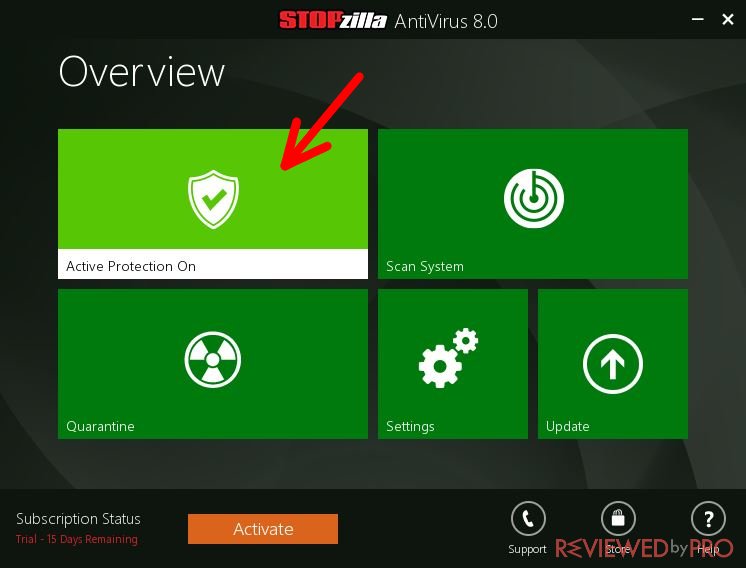The image size is (746, 568).
Task: Click the upward arrow Update icon
Action: pyautogui.click(x=613, y=364)
